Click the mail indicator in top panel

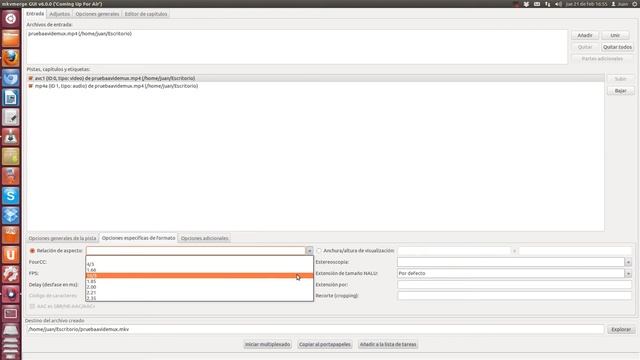point(537,4)
